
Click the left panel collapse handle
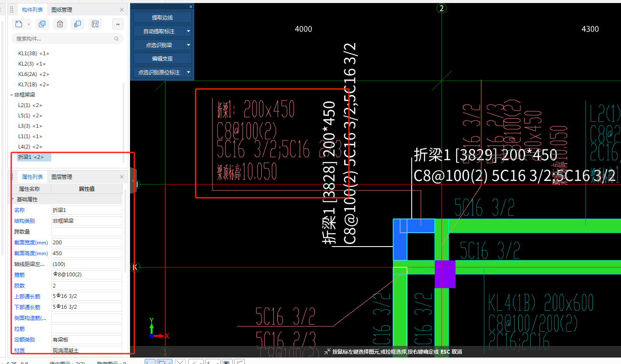[x=134, y=180]
